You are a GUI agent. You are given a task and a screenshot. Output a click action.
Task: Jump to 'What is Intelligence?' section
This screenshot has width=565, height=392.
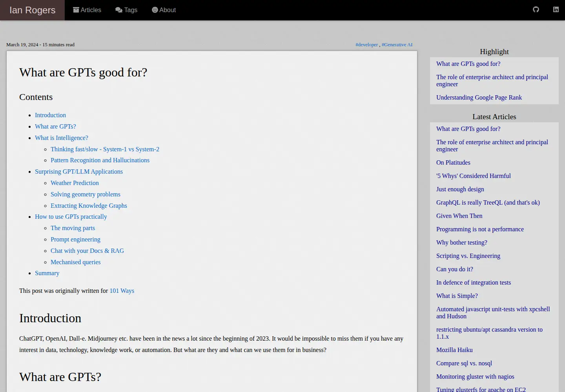tap(62, 138)
